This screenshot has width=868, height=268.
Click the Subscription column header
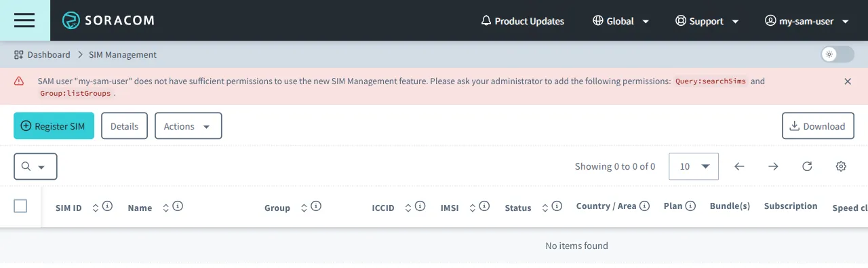[x=791, y=206]
